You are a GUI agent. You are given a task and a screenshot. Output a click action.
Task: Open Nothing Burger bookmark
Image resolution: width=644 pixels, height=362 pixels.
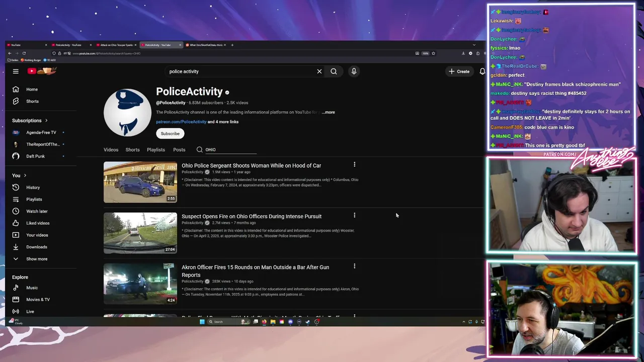pos(31,60)
